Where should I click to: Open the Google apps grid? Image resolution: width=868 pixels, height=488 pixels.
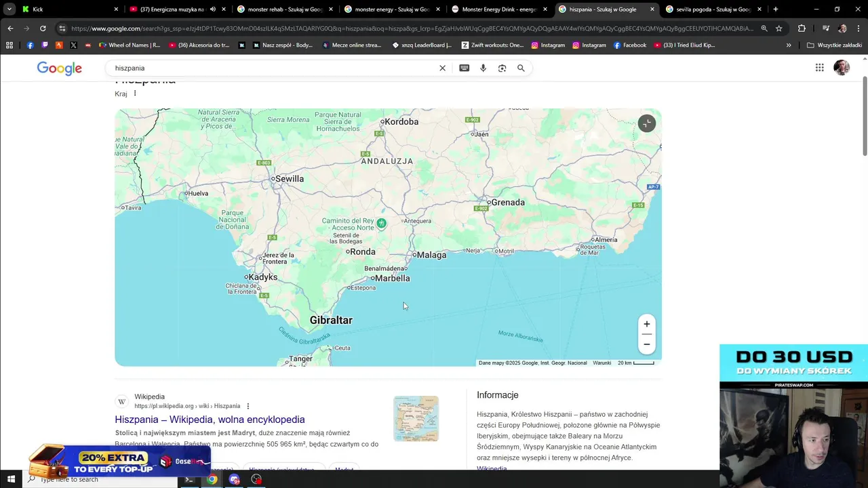click(819, 67)
